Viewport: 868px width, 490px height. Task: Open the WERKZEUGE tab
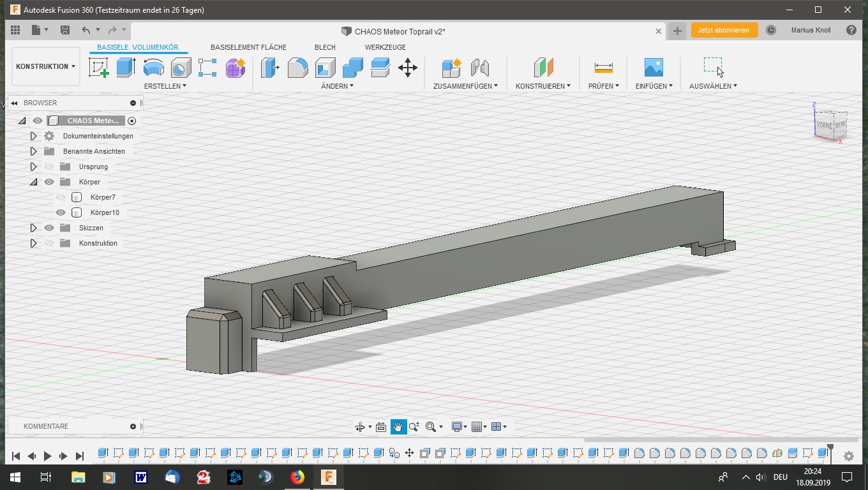point(385,47)
